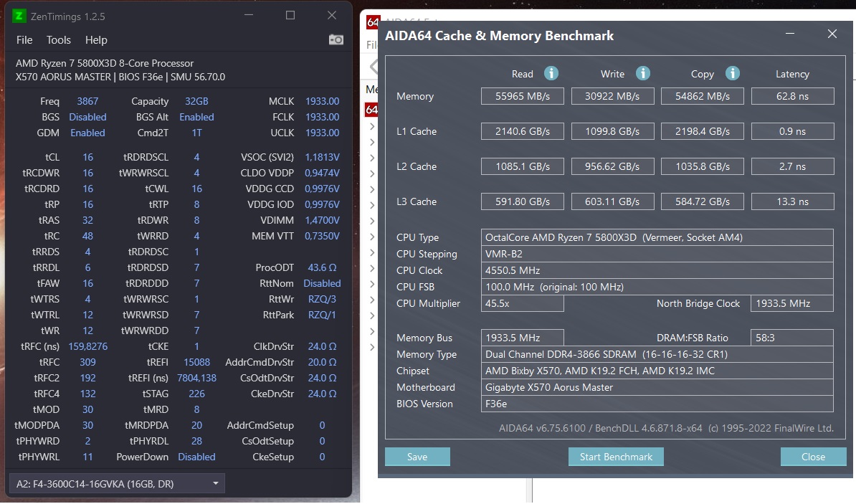The width and height of the screenshot is (856, 504).
Task: Click the VSOC (SVI2) value 1,1813V
Action: [322, 157]
